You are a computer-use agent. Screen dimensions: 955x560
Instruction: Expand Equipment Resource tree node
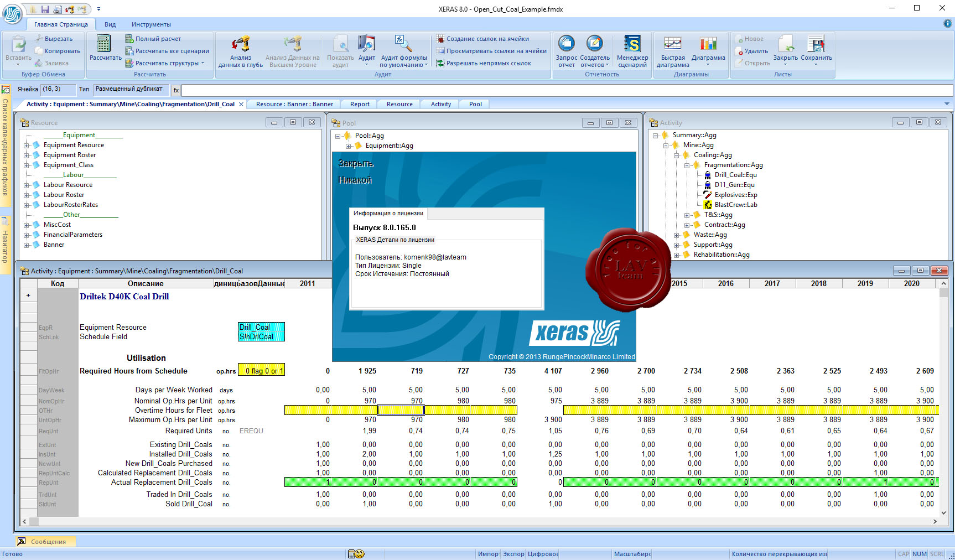coord(26,146)
